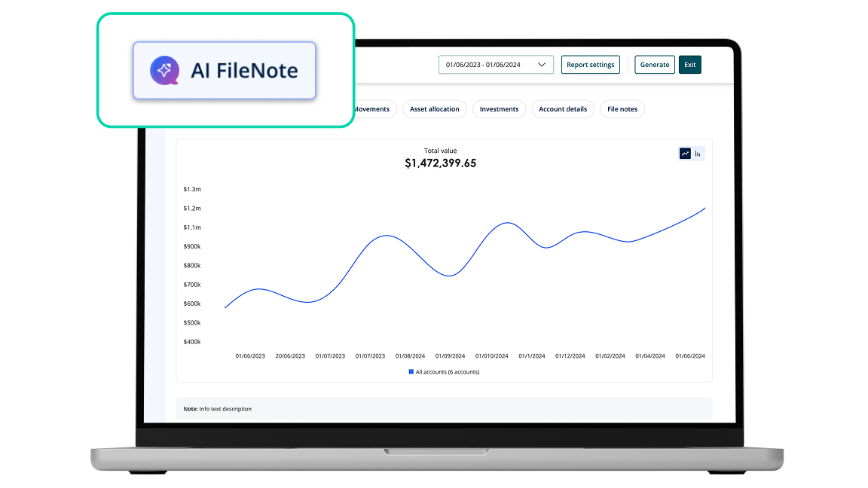Open the date range 01/06/2023 - 01/06/2024 dropdown
This screenshot has width=868, height=488.
click(x=496, y=65)
